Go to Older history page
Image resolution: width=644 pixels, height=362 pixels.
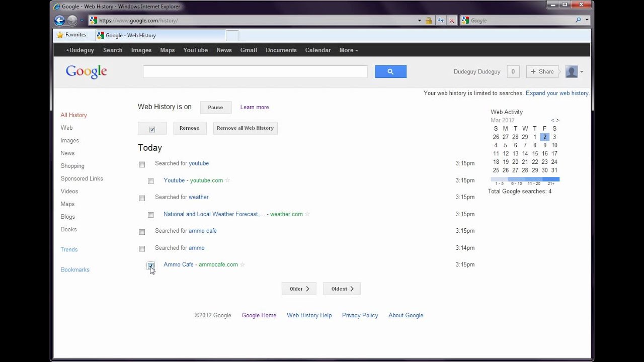click(299, 289)
